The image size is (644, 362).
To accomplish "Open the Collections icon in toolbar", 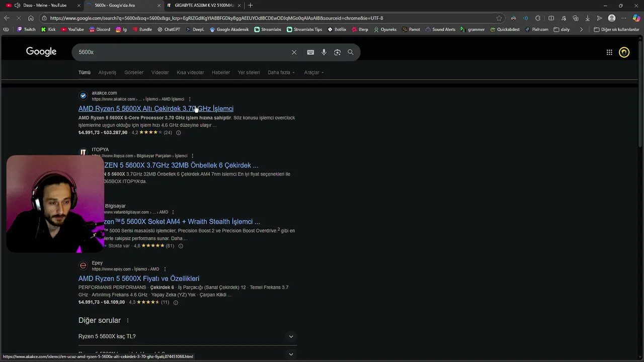I will pyautogui.click(x=575, y=18).
